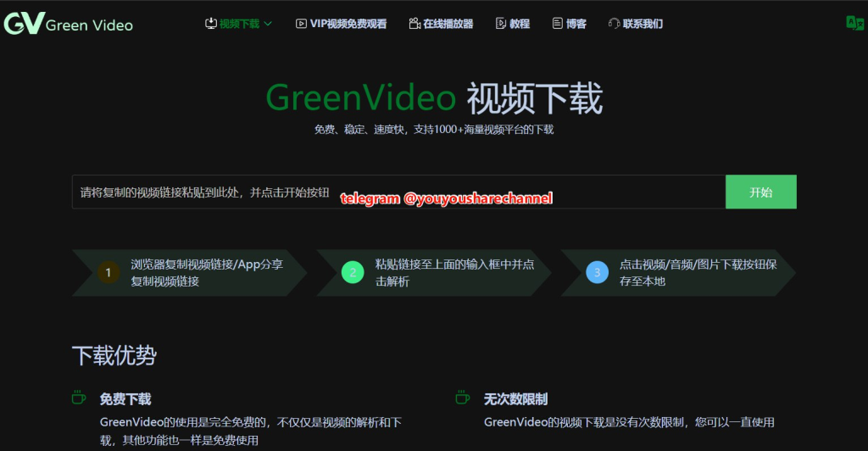
Task: Click the GV Green Video logo
Action: 68,24
